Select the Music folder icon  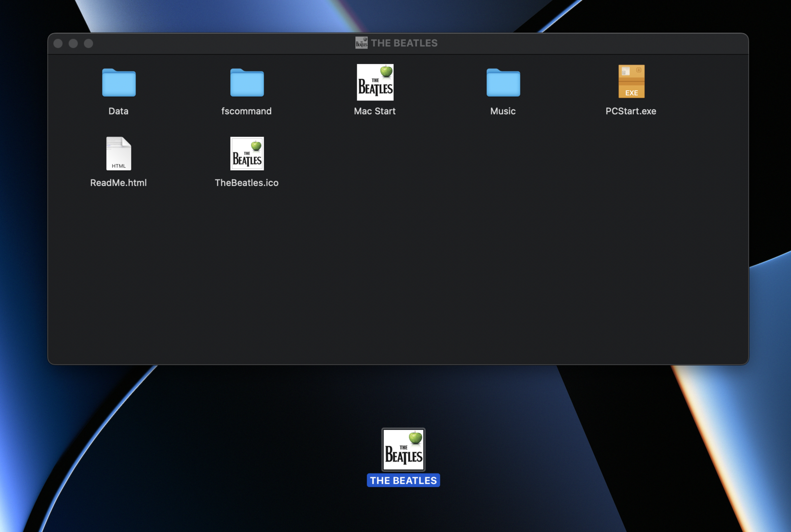(503, 82)
